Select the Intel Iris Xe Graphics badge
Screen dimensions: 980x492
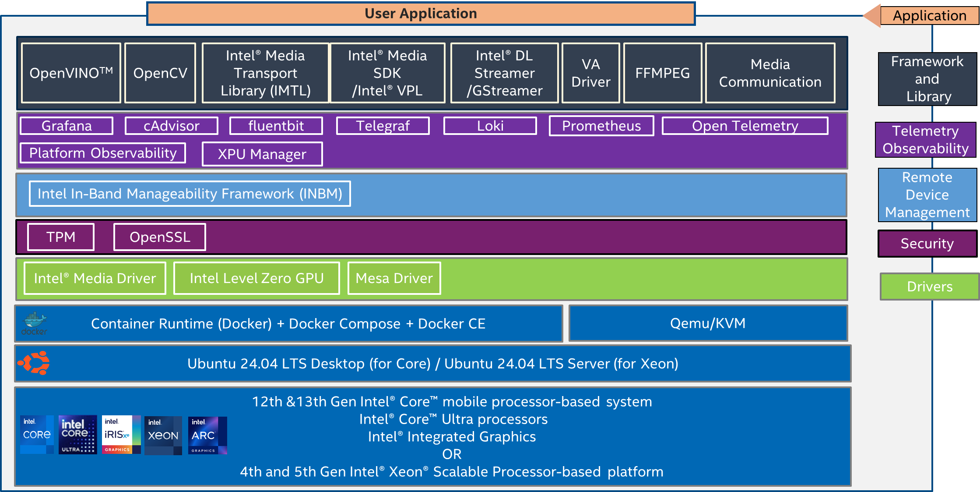click(121, 434)
